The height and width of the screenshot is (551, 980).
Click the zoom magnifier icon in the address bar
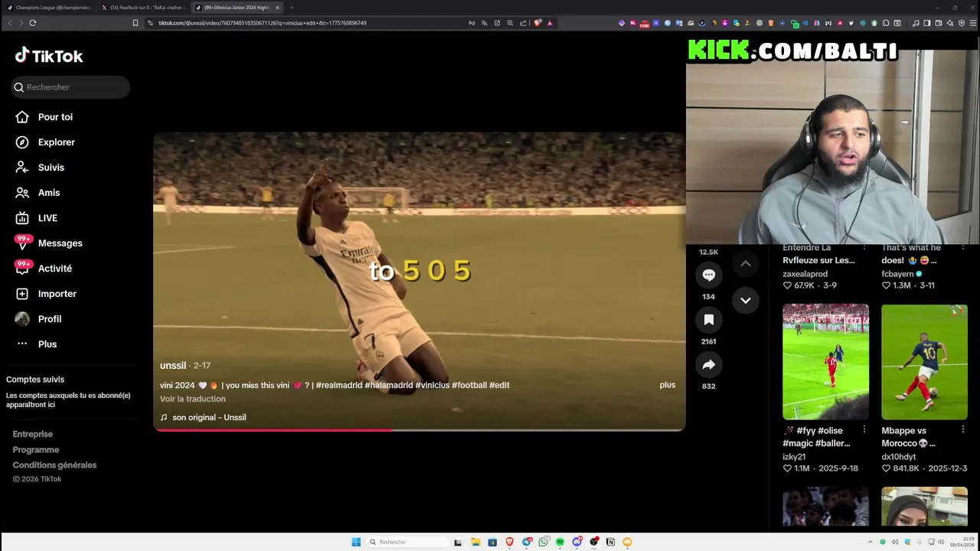510,23
